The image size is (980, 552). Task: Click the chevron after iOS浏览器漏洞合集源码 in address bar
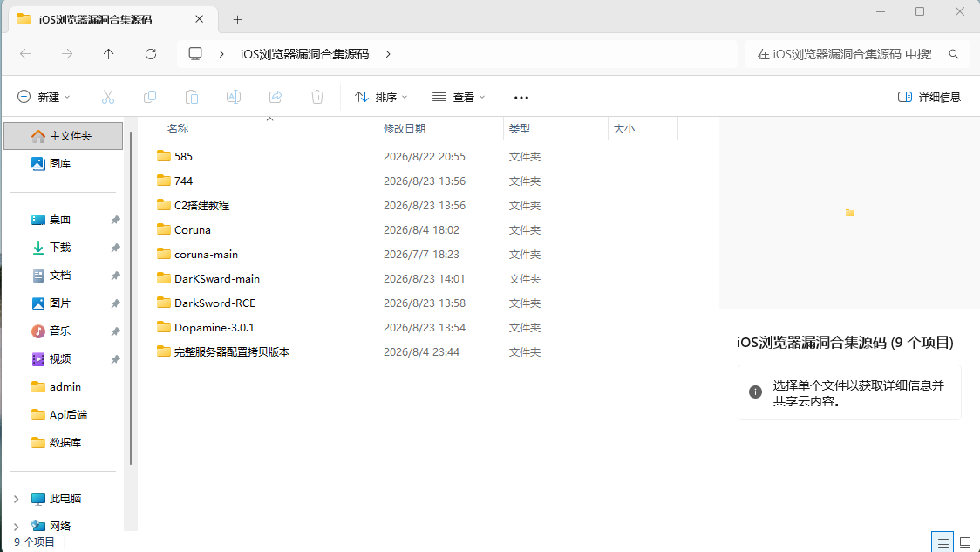click(388, 54)
